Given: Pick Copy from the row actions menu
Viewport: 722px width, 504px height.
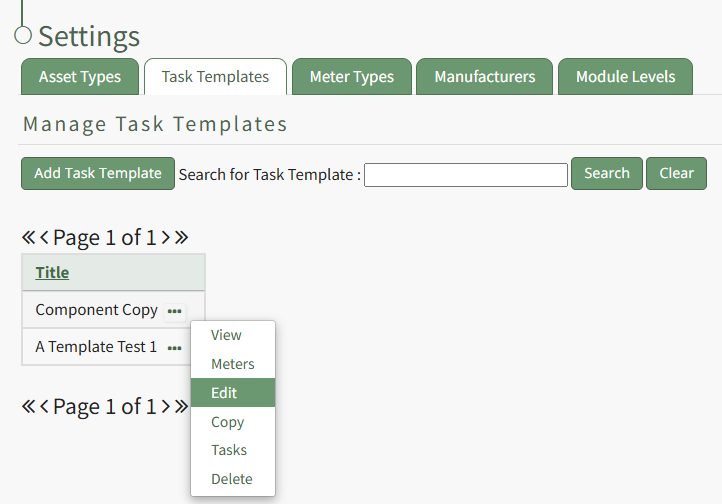Looking at the screenshot, I should point(227,422).
